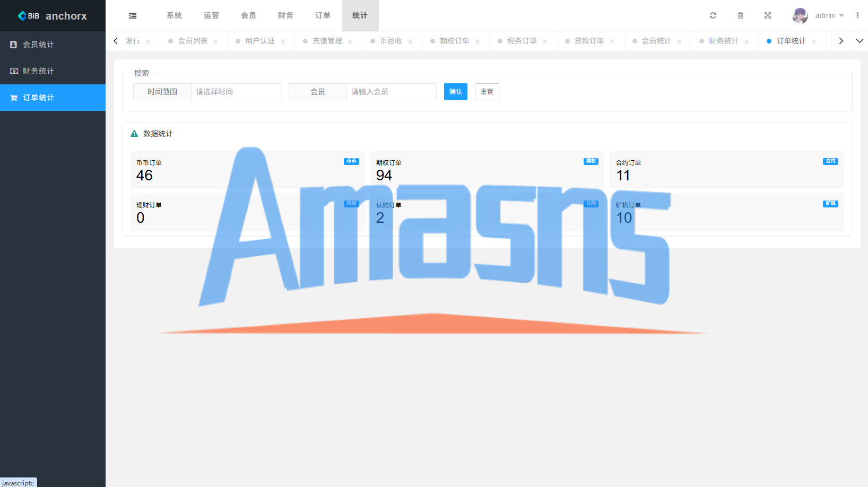Click the admin avatar picture
This screenshot has height=487, width=868.
point(800,16)
